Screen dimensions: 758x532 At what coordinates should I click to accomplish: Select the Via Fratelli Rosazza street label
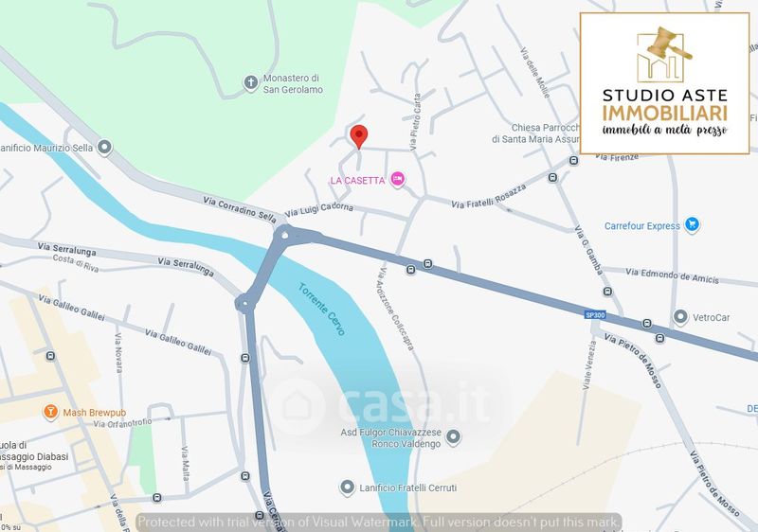(488, 197)
